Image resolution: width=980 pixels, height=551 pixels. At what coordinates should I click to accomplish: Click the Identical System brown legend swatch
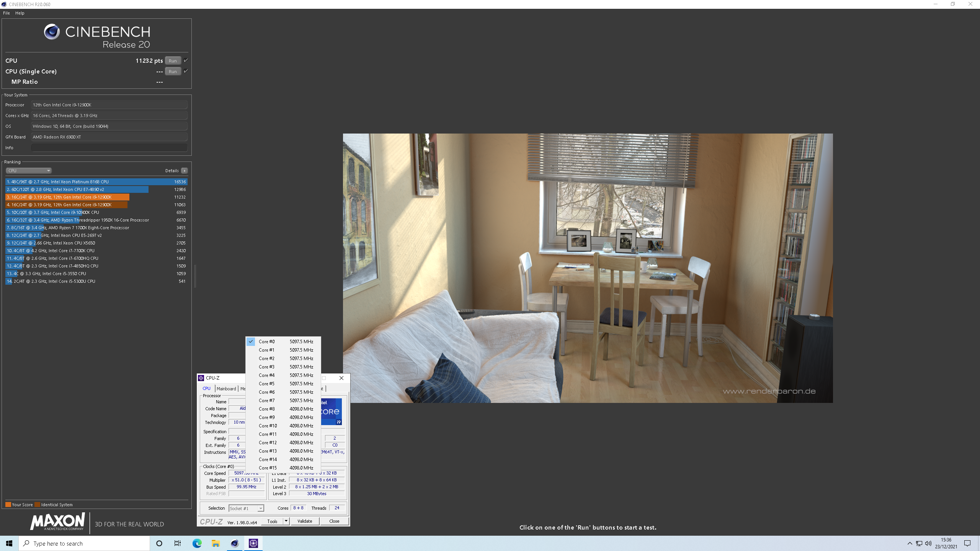(x=37, y=505)
